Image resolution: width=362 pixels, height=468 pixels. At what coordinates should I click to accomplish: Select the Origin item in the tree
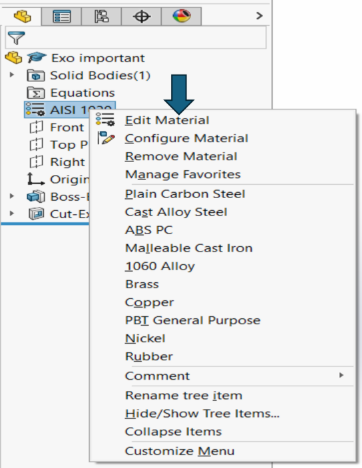(x=58, y=179)
